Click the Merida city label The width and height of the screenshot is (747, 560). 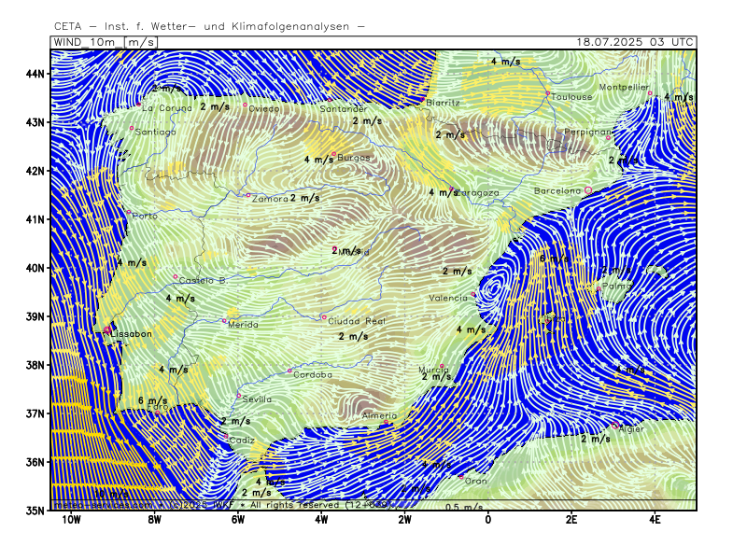coord(243,325)
